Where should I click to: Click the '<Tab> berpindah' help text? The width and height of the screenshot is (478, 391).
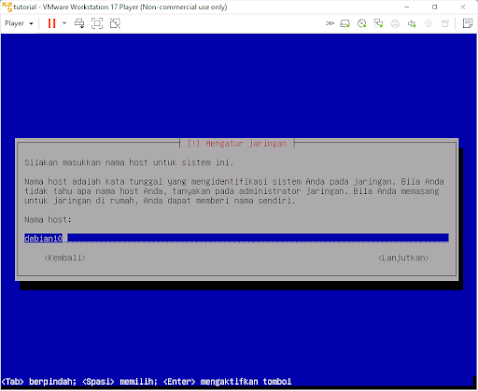coord(39,382)
